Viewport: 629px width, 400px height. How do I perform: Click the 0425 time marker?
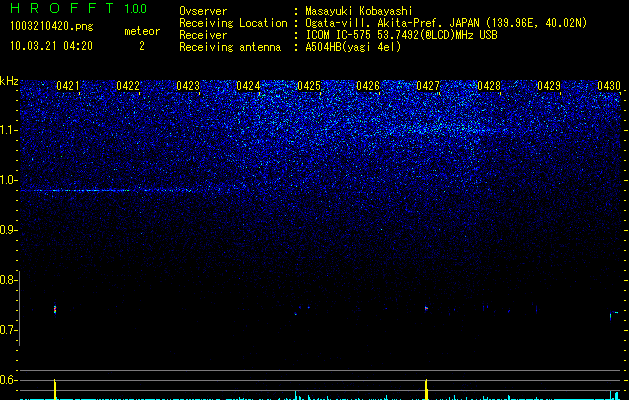tap(309, 86)
